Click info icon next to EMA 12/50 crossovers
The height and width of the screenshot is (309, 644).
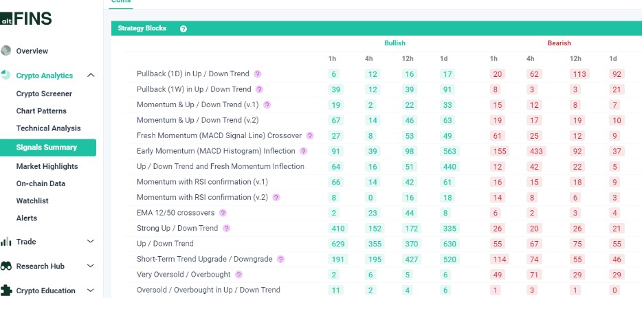pos(223,213)
